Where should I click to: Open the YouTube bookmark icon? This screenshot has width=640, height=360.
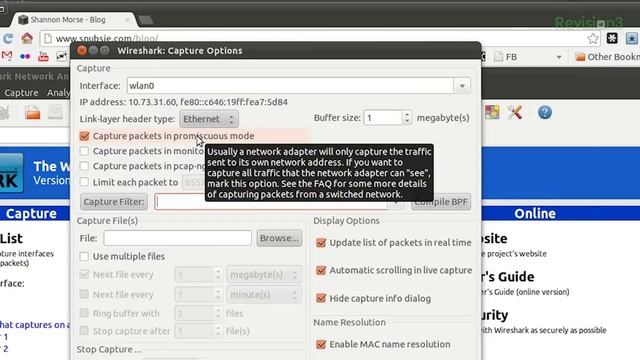pyautogui.click(x=43, y=56)
